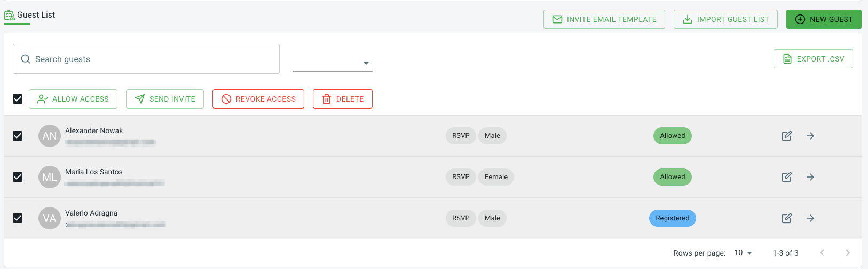Open Maria Los Santos details arrow
868x269 pixels.
(810, 177)
